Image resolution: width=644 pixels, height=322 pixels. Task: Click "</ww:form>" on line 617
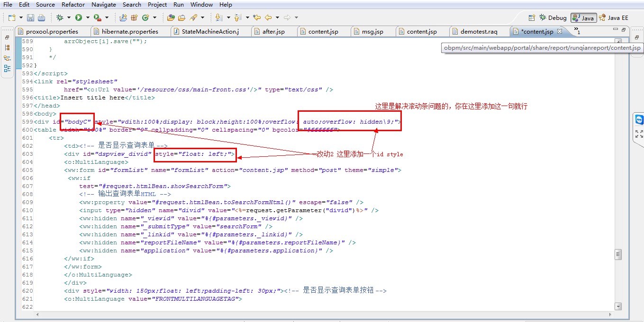point(83,267)
